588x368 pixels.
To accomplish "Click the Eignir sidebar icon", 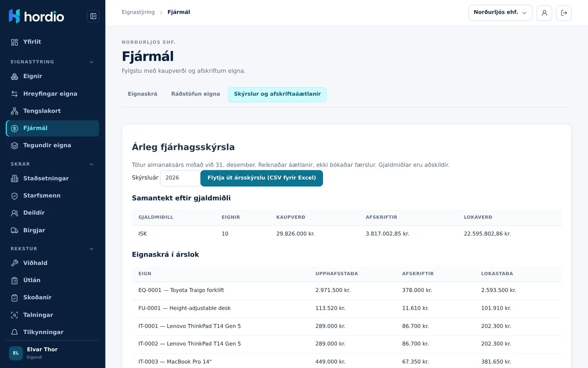I will pyautogui.click(x=15, y=76).
